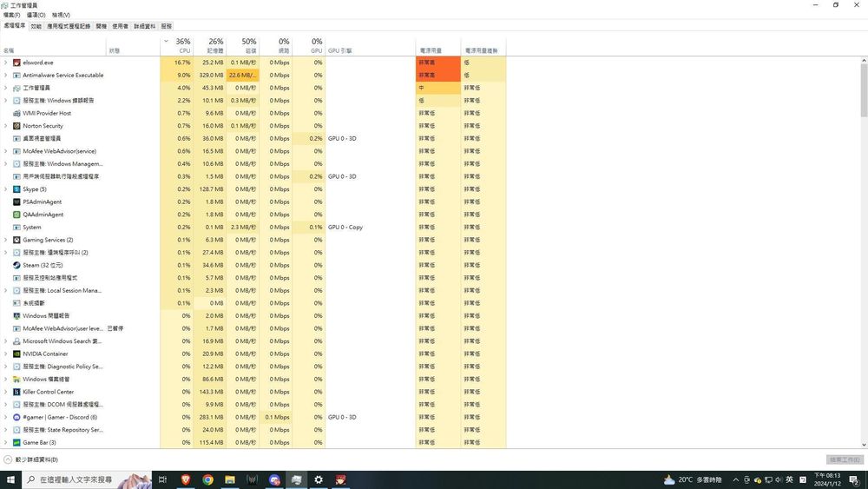
Task: Select the elsword.exe process icon
Action: click(16, 63)
